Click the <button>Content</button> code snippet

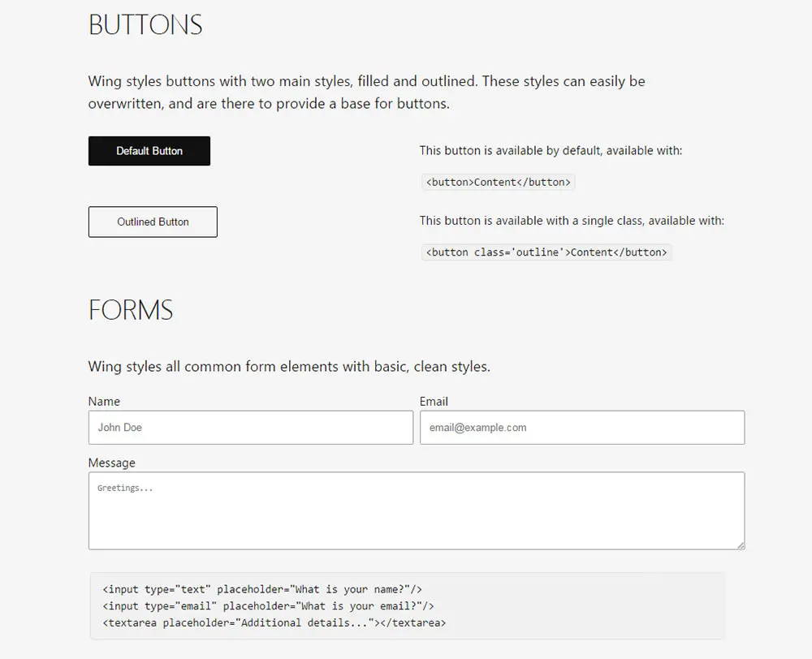click(499, 183)
